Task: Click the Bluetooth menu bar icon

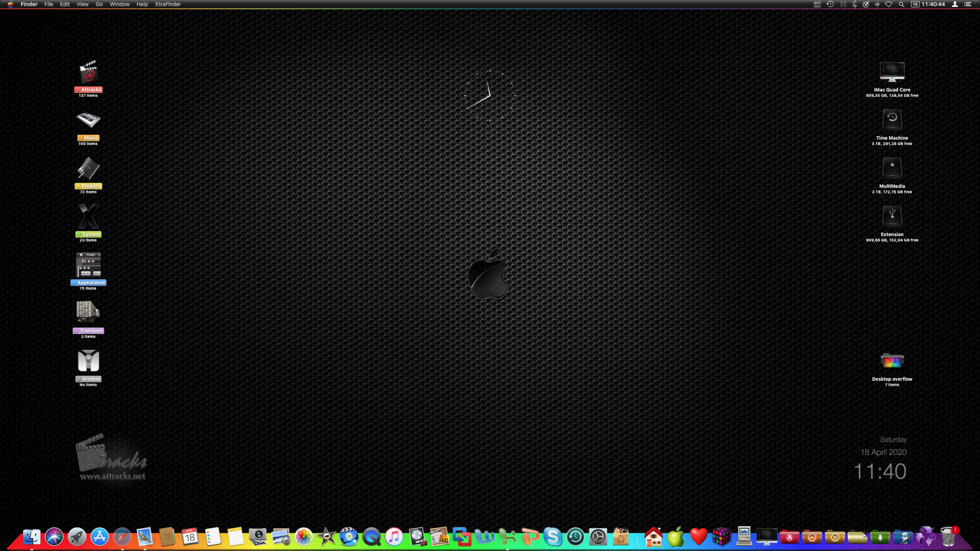Action: coord(877,4)
